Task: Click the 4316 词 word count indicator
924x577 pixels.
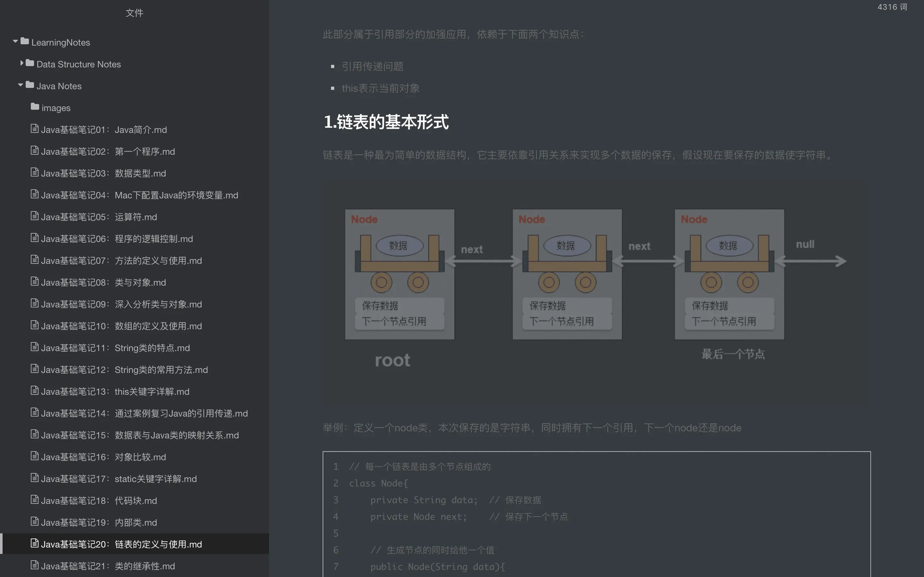Action: tap(892, 7)
